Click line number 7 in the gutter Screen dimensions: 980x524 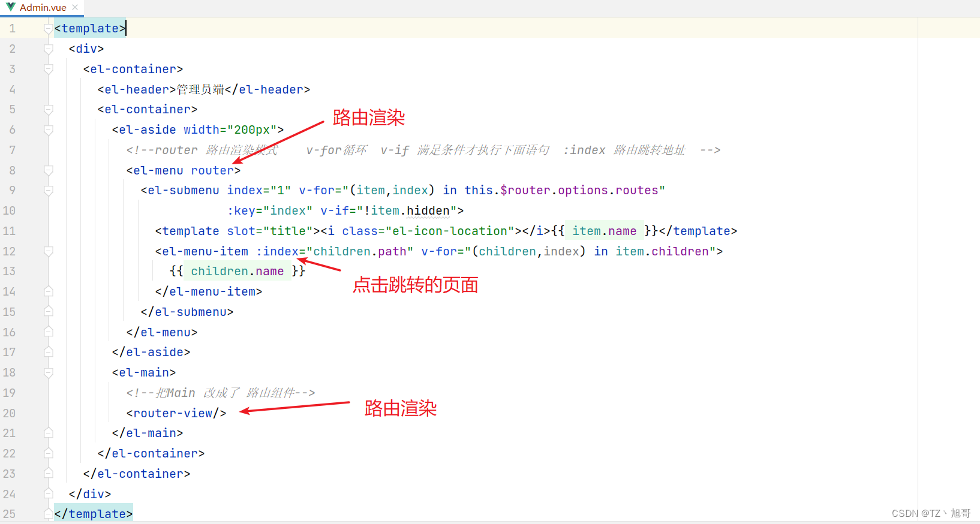[12, 150]
